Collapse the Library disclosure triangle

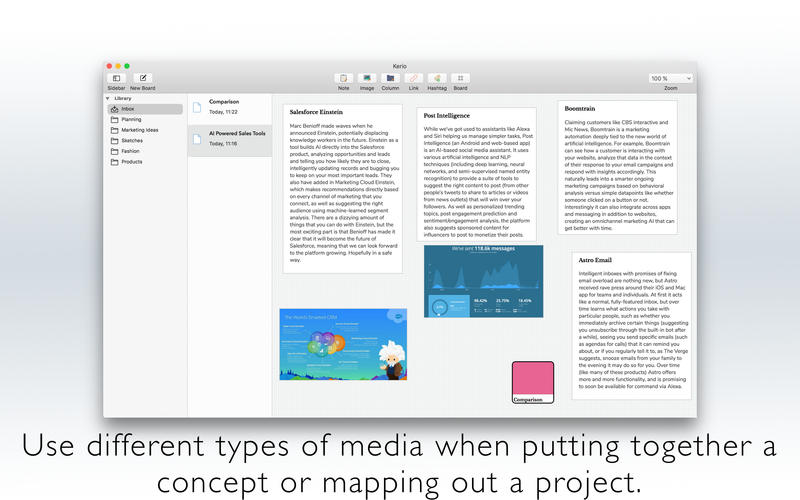pos(108,98)
